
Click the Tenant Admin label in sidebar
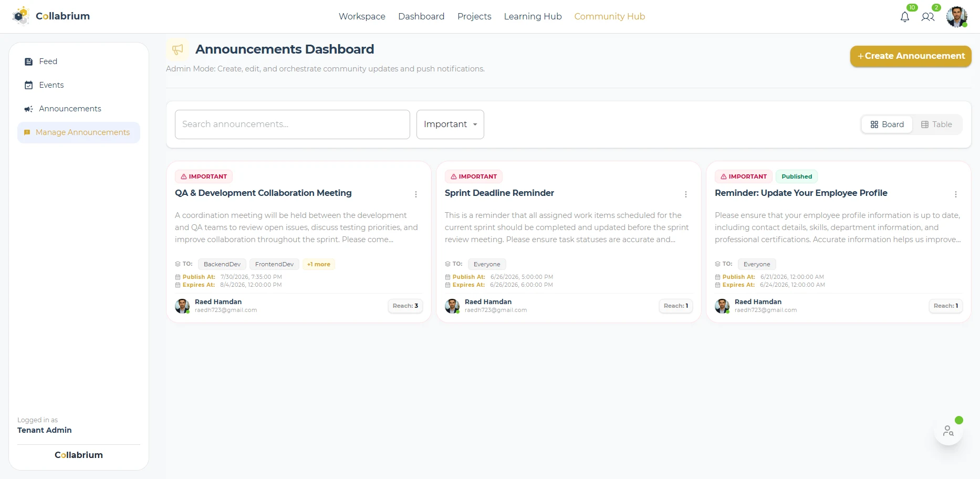45,430
